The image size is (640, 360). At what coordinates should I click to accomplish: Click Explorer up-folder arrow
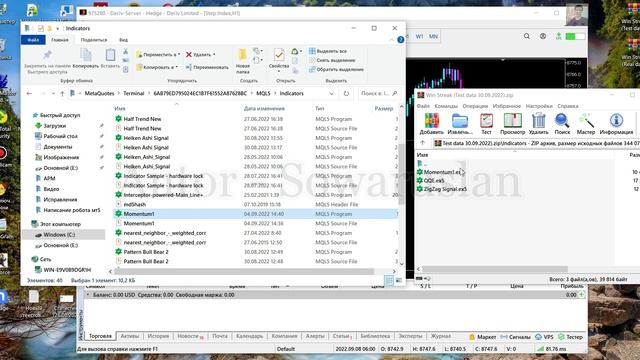(62, 93)
